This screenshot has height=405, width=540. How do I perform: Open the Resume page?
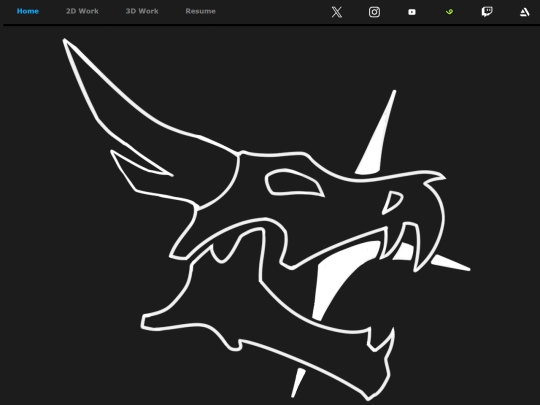[x=200, y=11]
